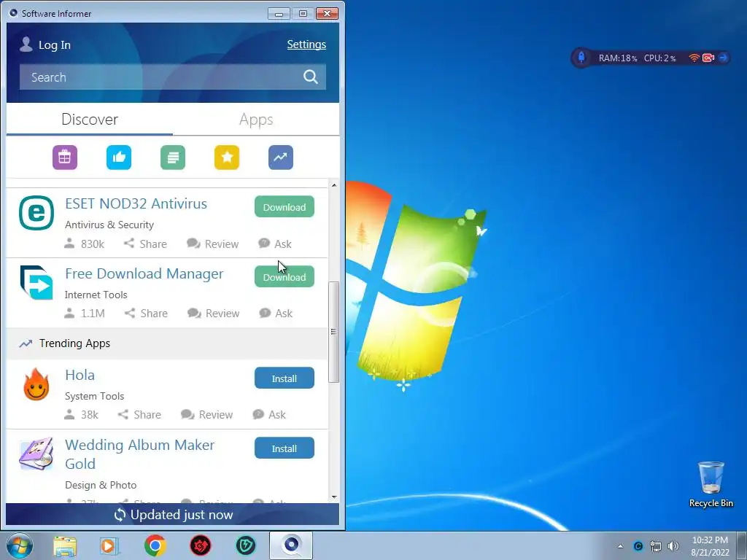Click the Antivirus & Security category text
747x560 pixels.
(x=109, y=225)
